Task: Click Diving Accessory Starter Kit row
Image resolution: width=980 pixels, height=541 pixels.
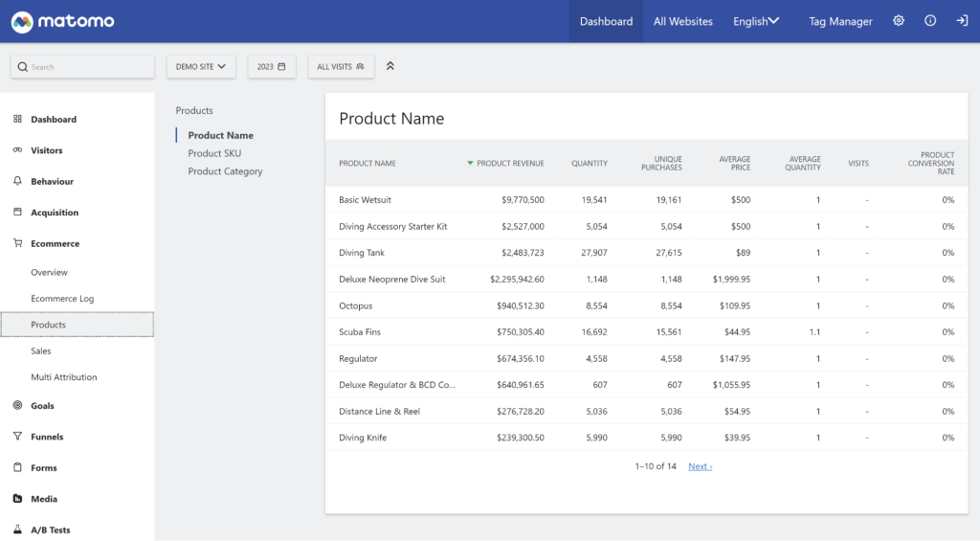Action: coord(646,226)
